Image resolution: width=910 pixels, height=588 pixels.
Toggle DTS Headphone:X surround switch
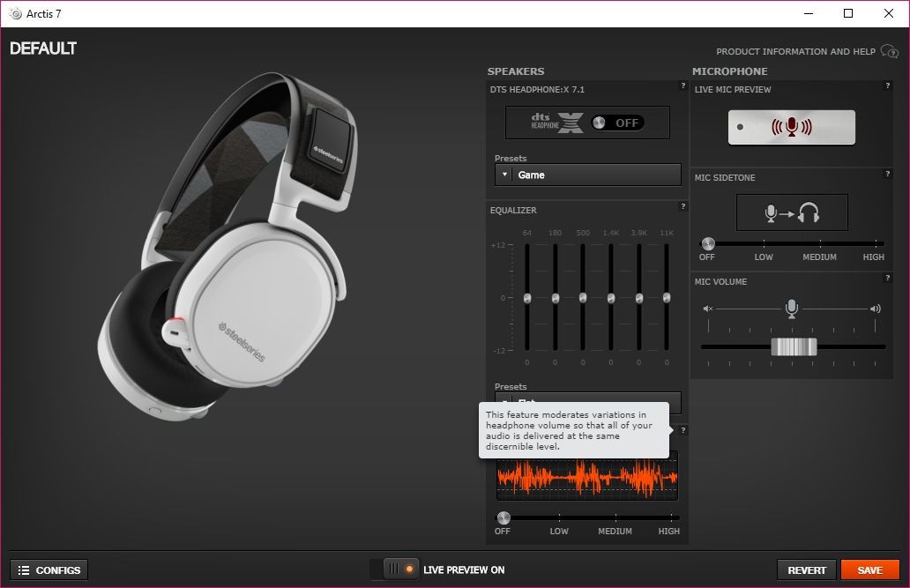click(617, 123)
